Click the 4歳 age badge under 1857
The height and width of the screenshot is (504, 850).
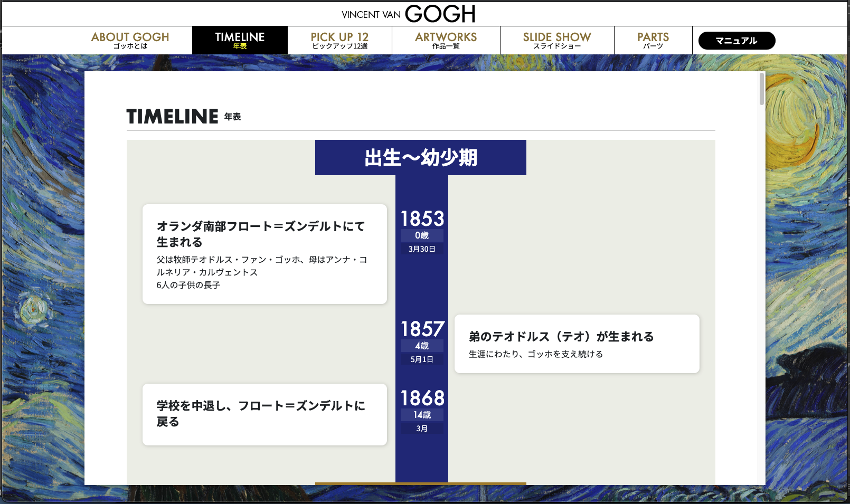422,346
